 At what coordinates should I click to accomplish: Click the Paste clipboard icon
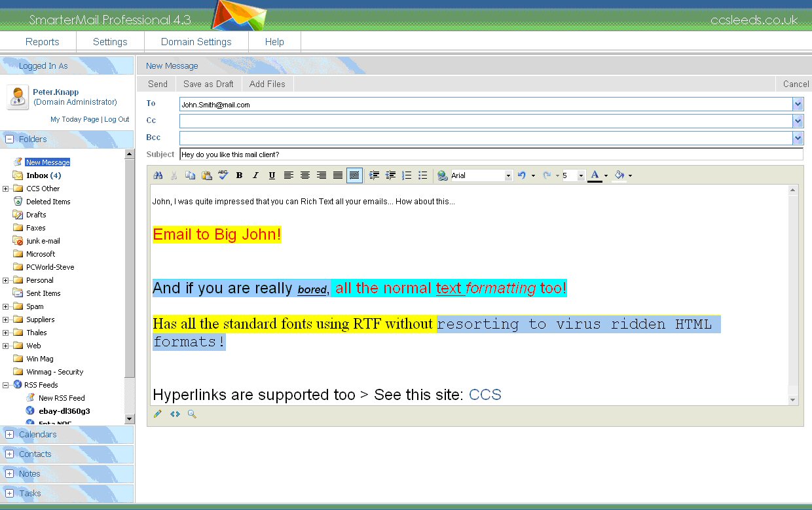(207, 175)
